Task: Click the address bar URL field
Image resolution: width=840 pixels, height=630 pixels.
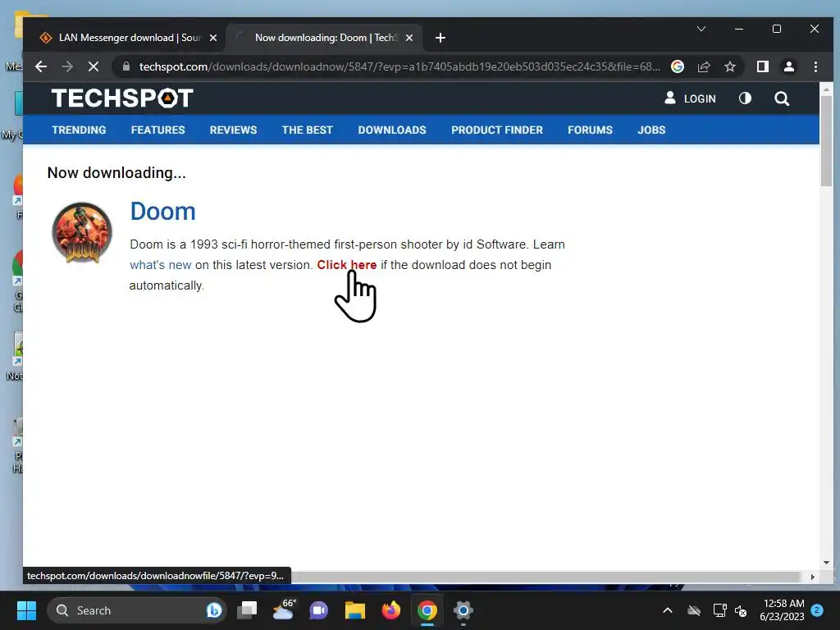Action: click(x=399, y=66)
